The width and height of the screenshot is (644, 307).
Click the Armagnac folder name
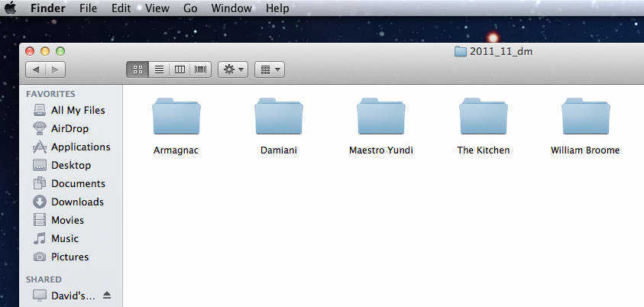(176, 150)
